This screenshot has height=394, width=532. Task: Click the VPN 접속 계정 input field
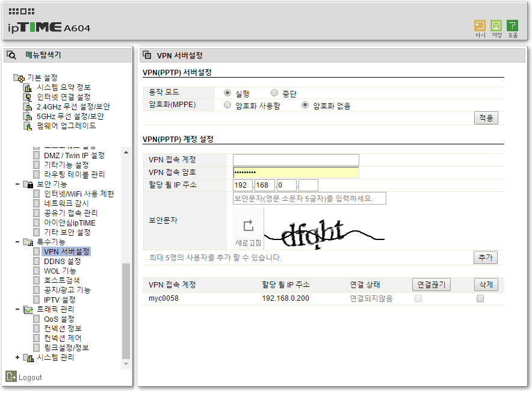tap(296, 160)
